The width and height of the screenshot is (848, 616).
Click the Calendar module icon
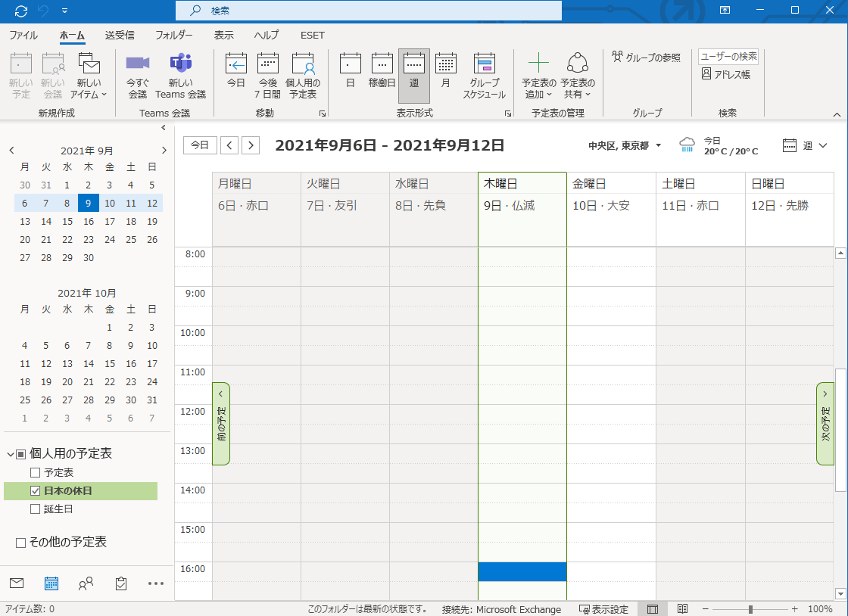click(x=51, y=583)
